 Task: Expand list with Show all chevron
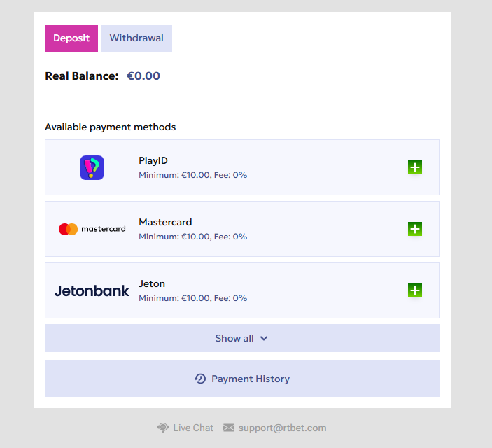click(x=264, y=338)
